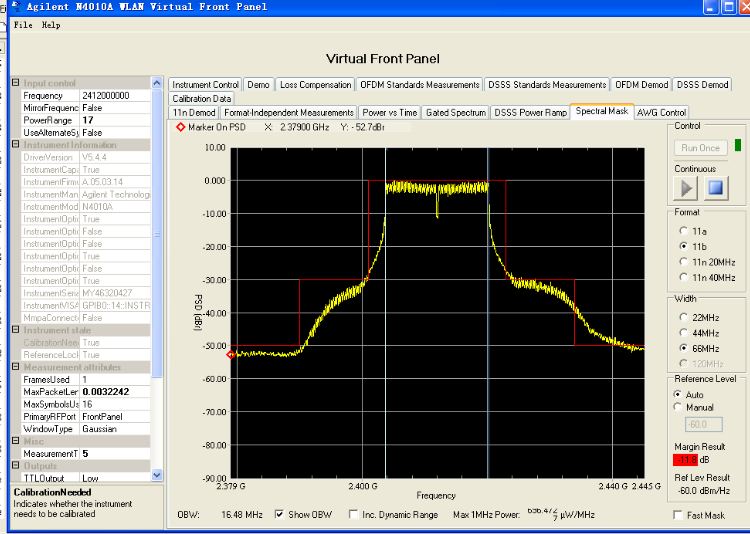750x534 pixels.
Task: Open the DSSS Power Ramp tab
Action: pos(530,112)
